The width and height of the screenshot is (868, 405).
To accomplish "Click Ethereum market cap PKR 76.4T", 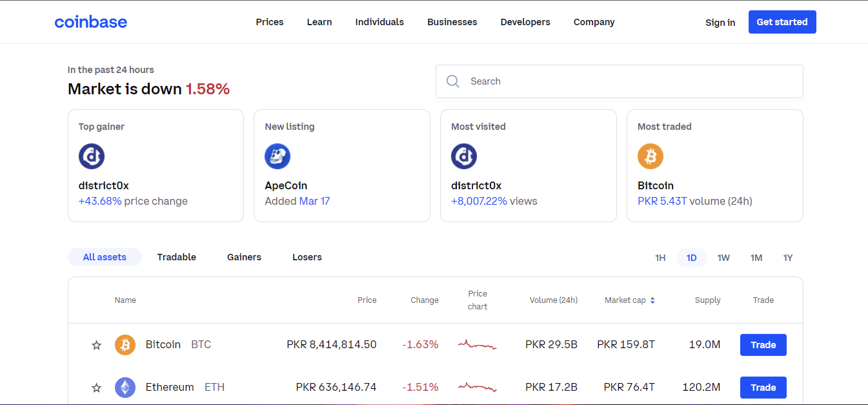I will click(629, 388).
